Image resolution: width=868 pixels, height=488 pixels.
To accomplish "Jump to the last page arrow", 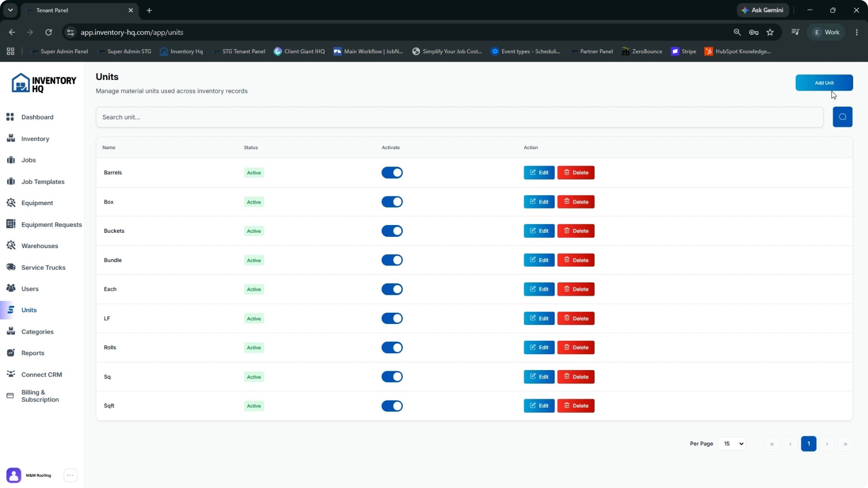I will (845, 444).
